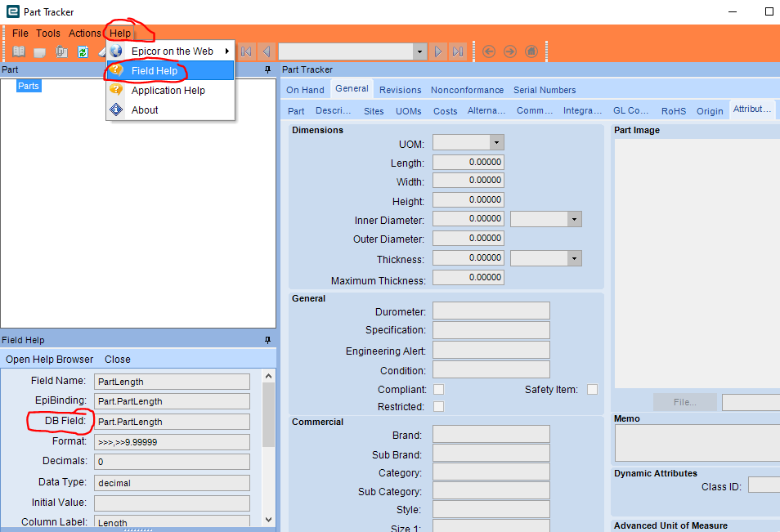The height and width of the screenshot is (532, 780).
Task: Click Close in Field Help panel
Action: pyautogui.click(x=118, y=359)
